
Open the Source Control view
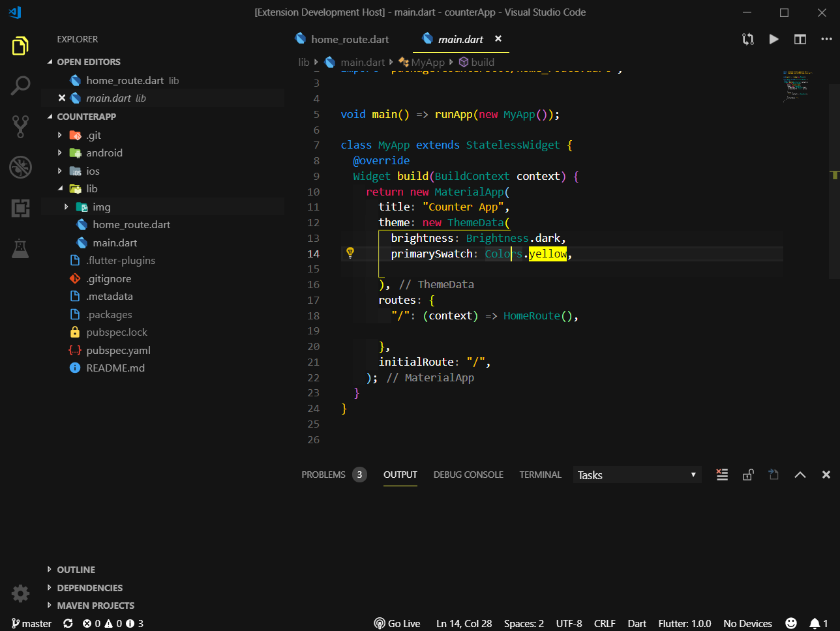tap(20, 126)
